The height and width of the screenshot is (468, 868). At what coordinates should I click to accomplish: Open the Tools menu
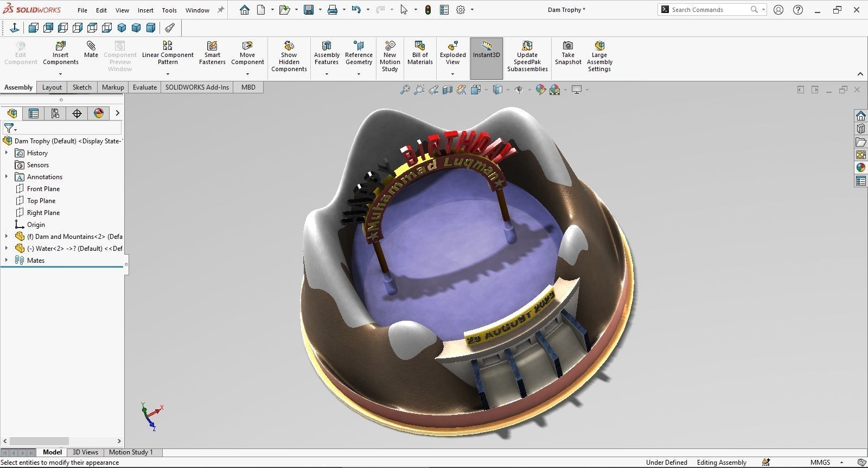(169, 10)
